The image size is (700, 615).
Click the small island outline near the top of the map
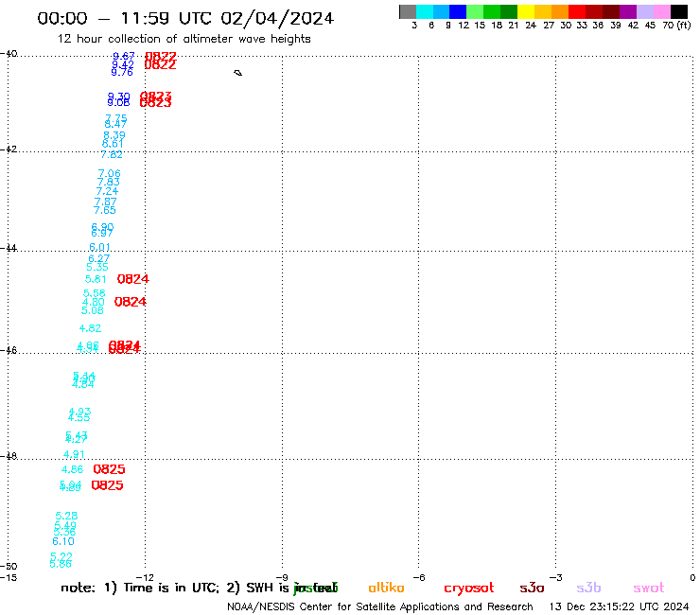point(238,73)
